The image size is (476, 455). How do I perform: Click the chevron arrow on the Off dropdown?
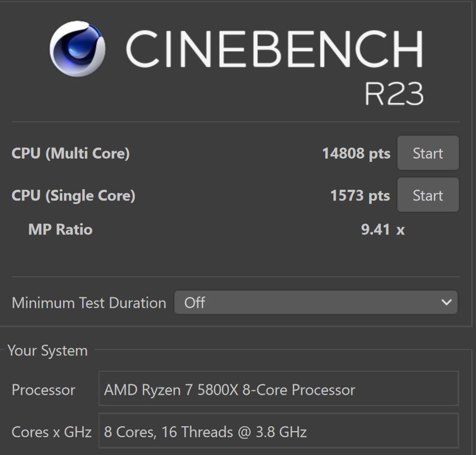446,302
